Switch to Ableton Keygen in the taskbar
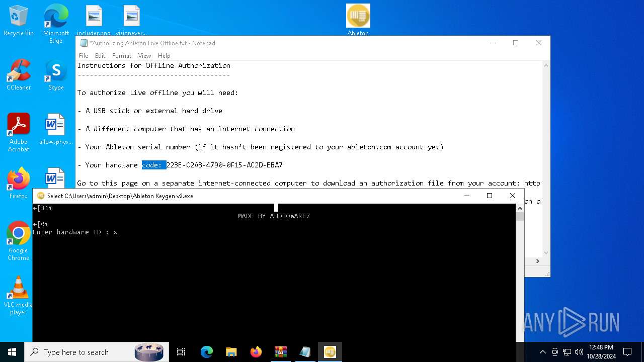Viewport: 644px width, 362px height. point(330,352)
